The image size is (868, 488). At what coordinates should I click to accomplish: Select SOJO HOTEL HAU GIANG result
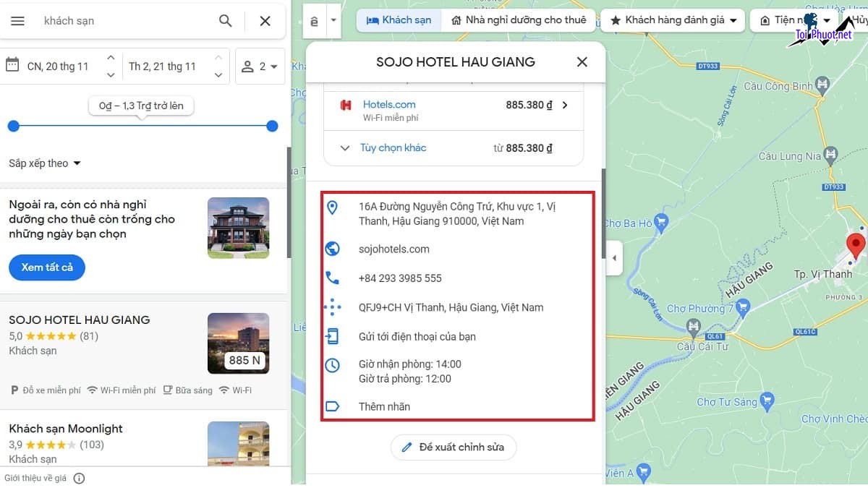click(80, 320)
